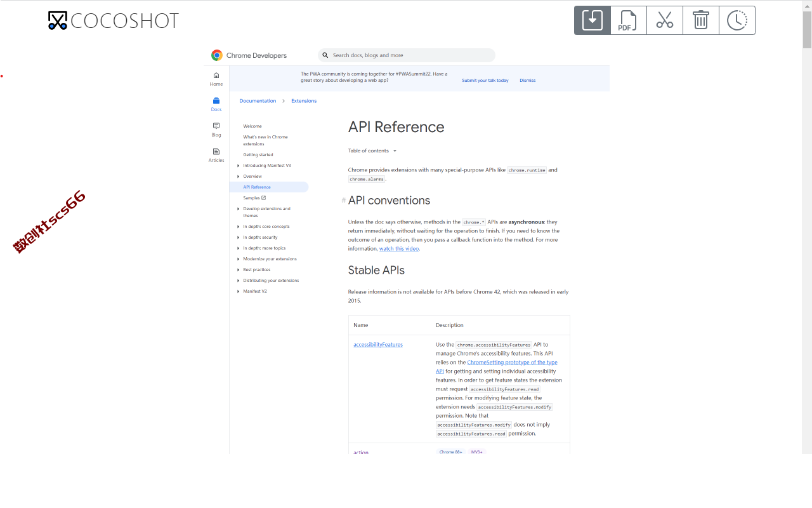
Task: Go to Getting started in sidebar
Action: (x=258, y=155)
